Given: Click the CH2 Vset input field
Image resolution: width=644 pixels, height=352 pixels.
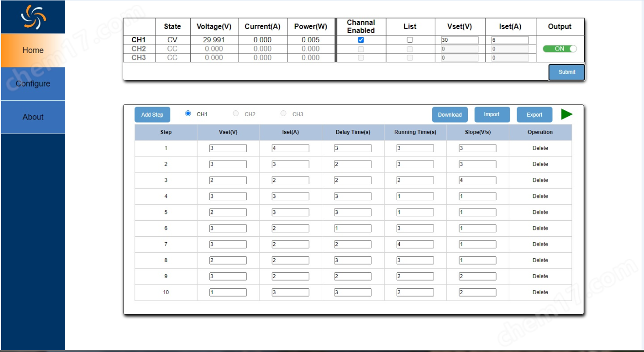Looking at the screenshot, I should [460, 49].
